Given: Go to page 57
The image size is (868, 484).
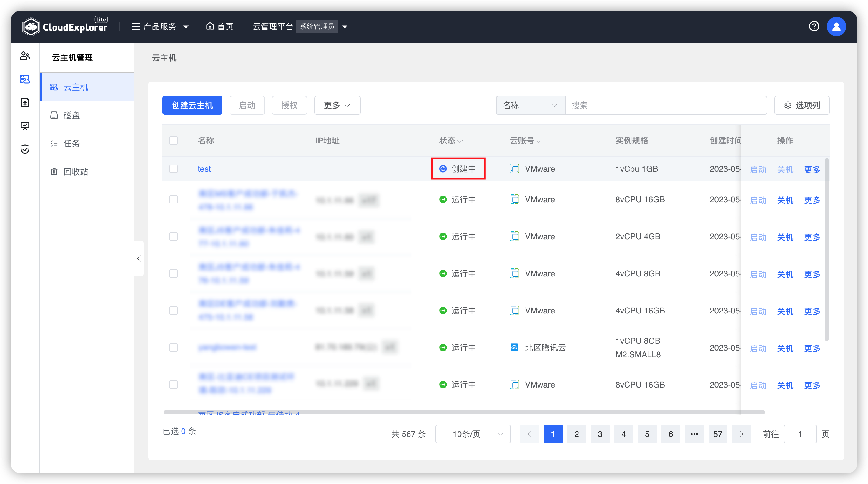Looking at the screenshot, I should click(x=718, y=434).
